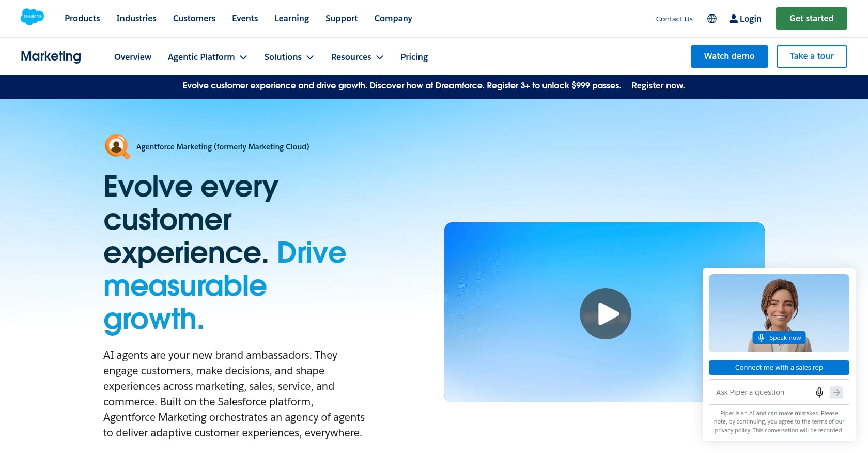Click the Piper avatar video thumbnail
The image size is (868, 453).
[x=779, y=313]
